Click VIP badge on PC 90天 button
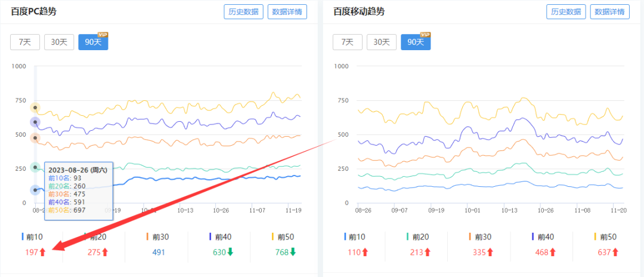The height and width of the screenshot is (277, 644). click(x=103, y=35)
